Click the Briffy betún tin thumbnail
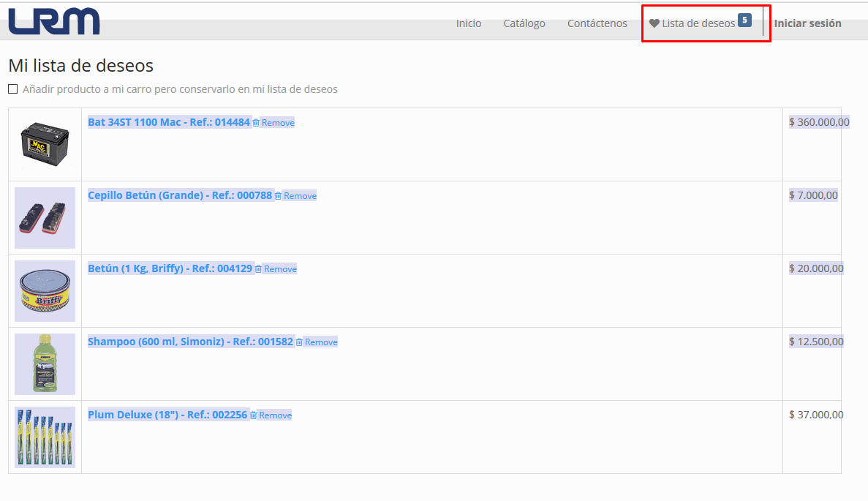868x501 pixels. [45, 290]
